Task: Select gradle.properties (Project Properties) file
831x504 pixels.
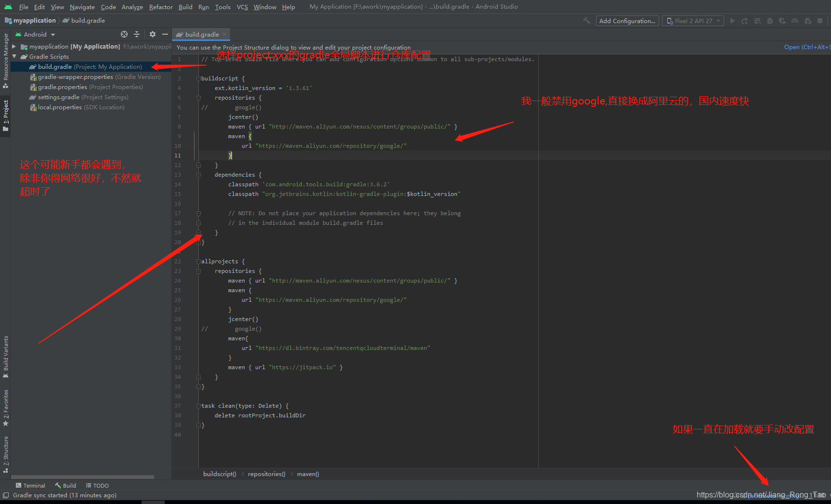Action: click(91, 87)
